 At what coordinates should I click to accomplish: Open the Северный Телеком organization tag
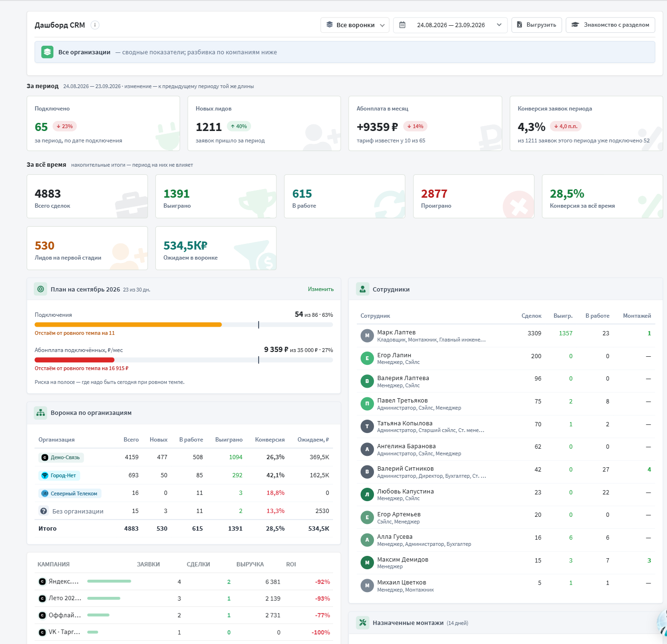(70, 493)
